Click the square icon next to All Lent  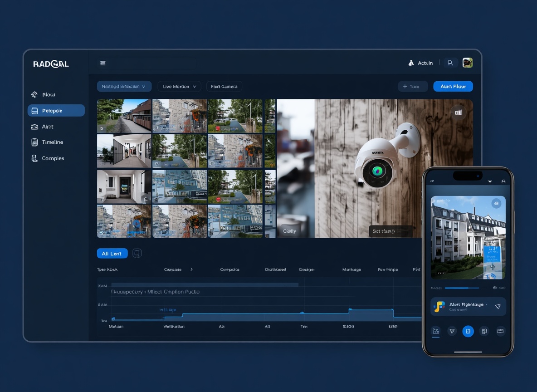point(137,253)
